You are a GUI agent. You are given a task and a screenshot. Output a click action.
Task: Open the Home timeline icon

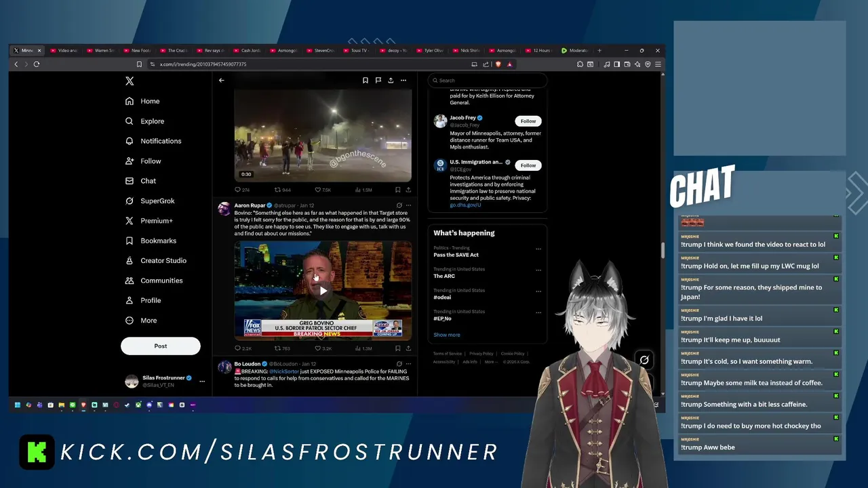(x=130, y=101)
